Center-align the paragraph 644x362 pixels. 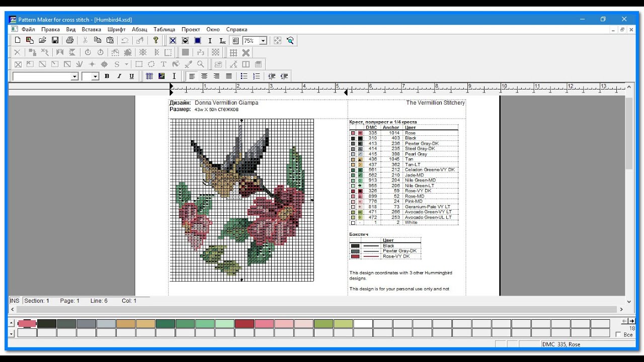pos(204,76)
